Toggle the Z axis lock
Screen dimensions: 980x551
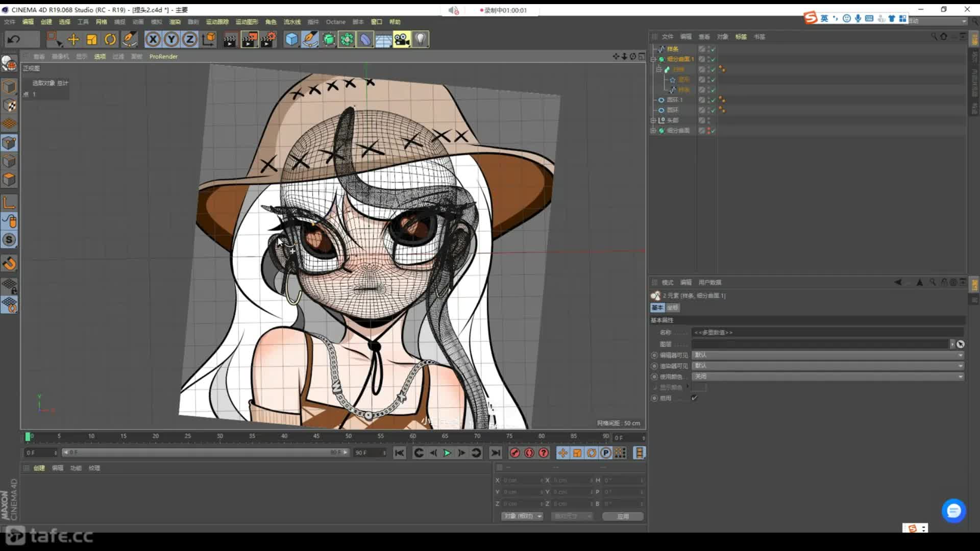click(x=190, y=39)
